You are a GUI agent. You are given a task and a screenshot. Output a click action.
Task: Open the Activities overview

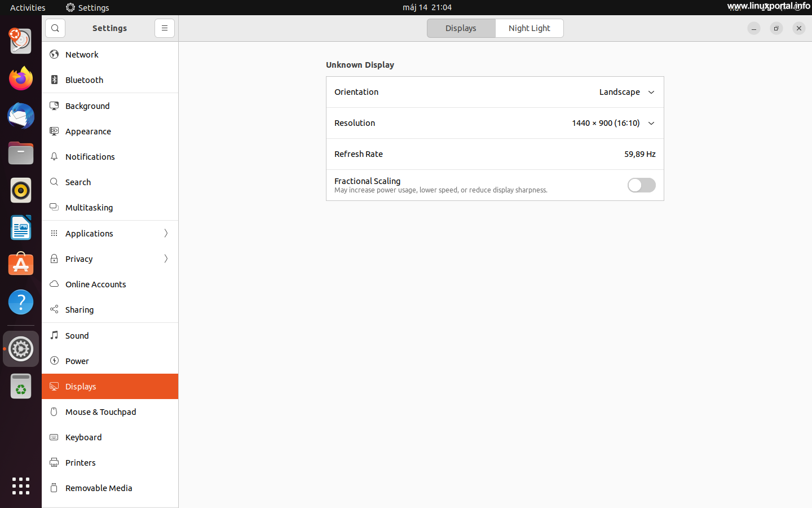pyautogui.click(x=28, y=7)
